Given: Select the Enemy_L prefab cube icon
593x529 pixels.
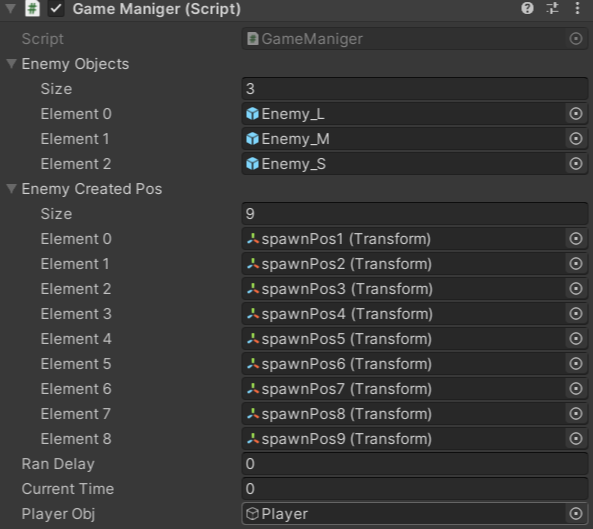Looking at the screenshot, I should (x=252, y=113).
